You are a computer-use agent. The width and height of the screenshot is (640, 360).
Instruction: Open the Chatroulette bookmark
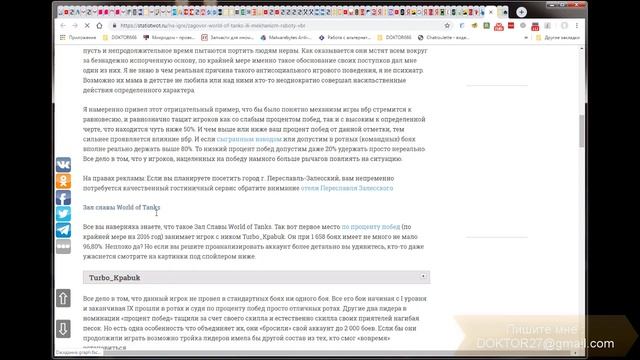pos(443,38)
